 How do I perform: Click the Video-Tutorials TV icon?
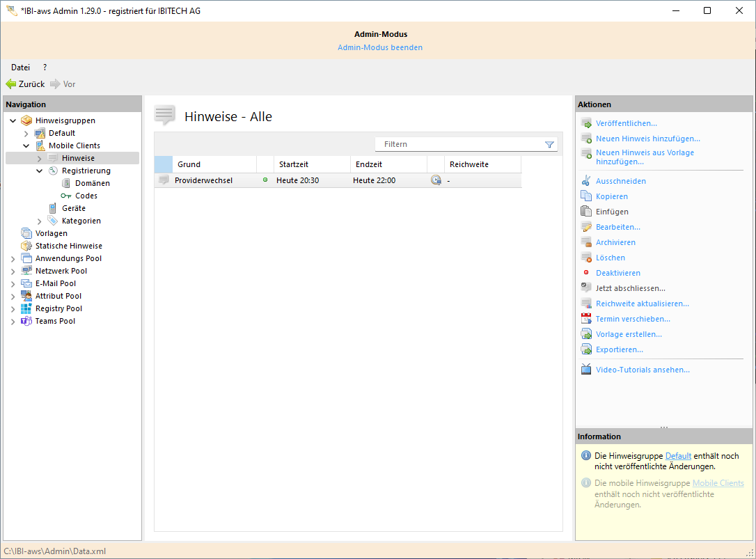pyautogui.click(x=586, y=370)
